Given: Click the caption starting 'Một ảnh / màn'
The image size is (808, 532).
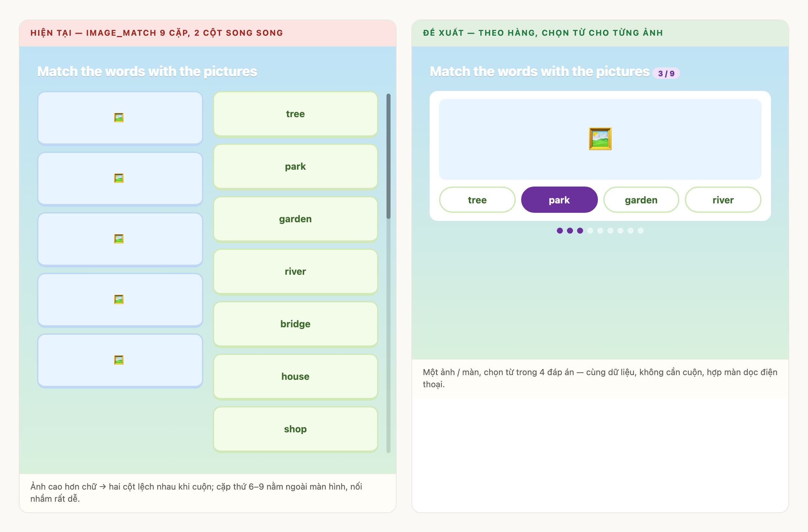Looking at the screenshot, I should [600, 378].
